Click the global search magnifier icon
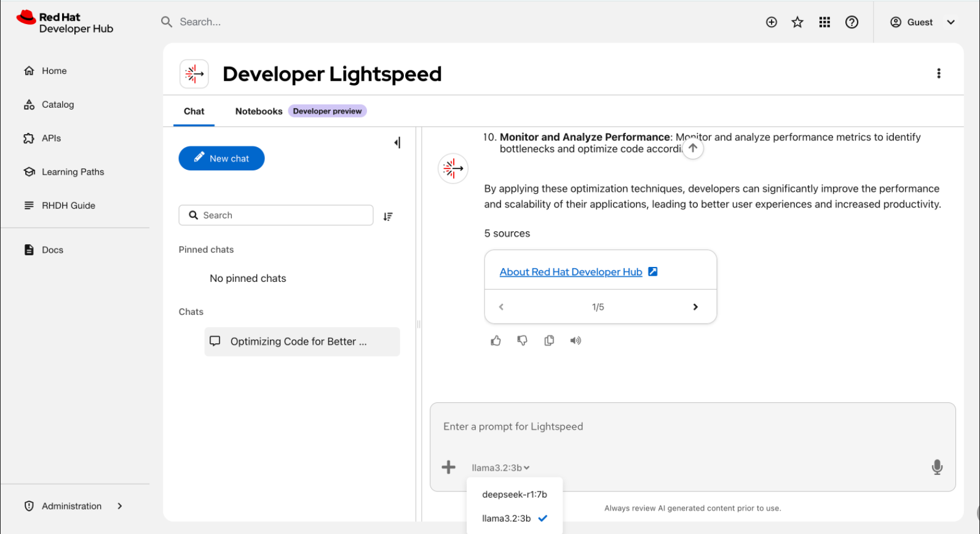 167,22
